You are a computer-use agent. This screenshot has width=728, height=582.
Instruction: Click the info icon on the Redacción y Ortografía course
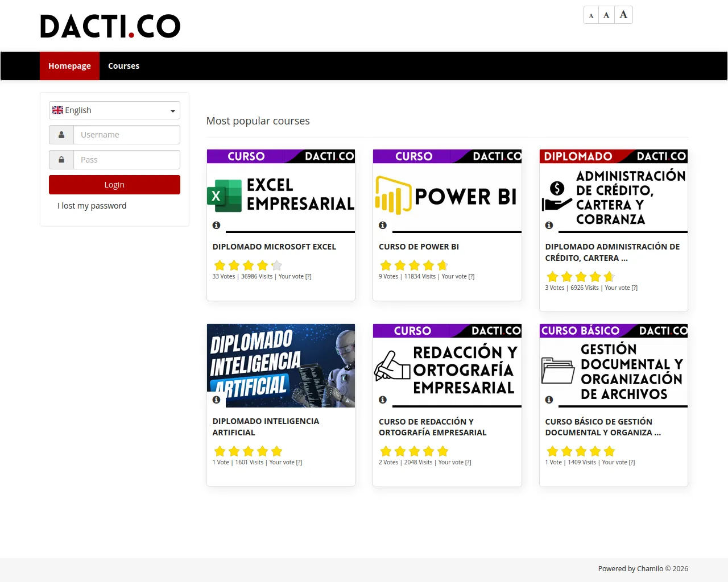[x=382, y=400]
